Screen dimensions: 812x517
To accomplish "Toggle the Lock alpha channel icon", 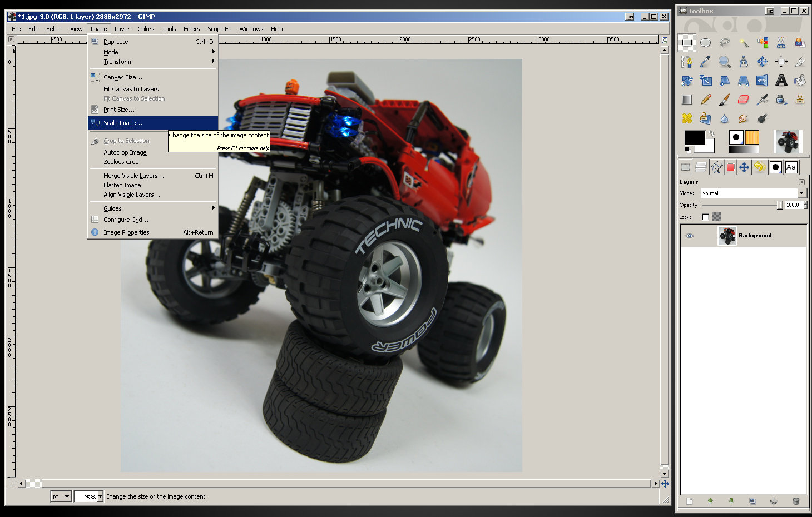I will click(716, 217).
